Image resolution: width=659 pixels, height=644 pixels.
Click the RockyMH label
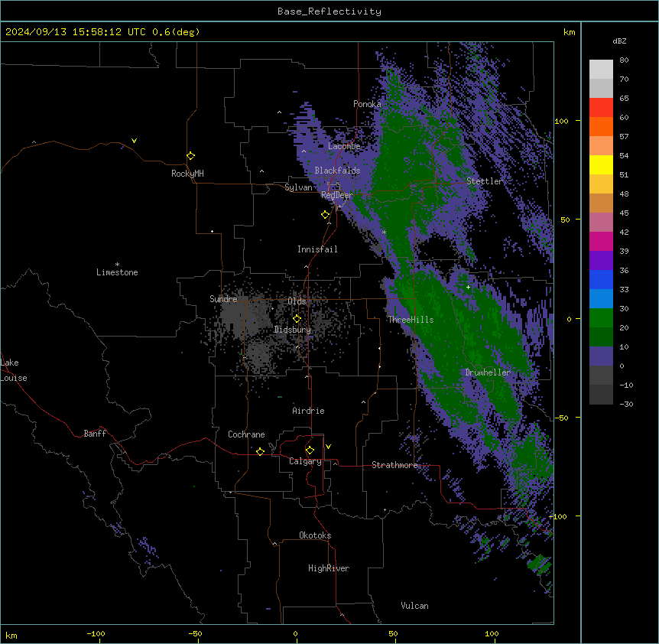[187, 174]
